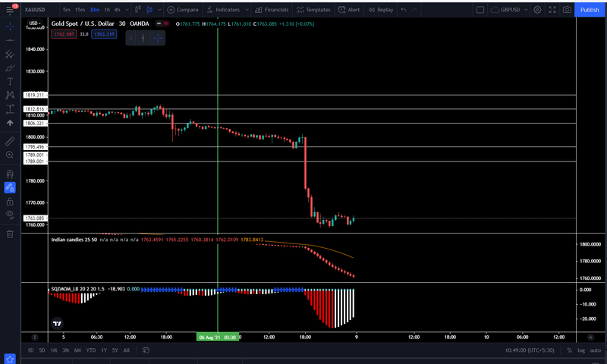Open the prediction and measurement tools
607x364 pixels.
(x=10, y=109)
